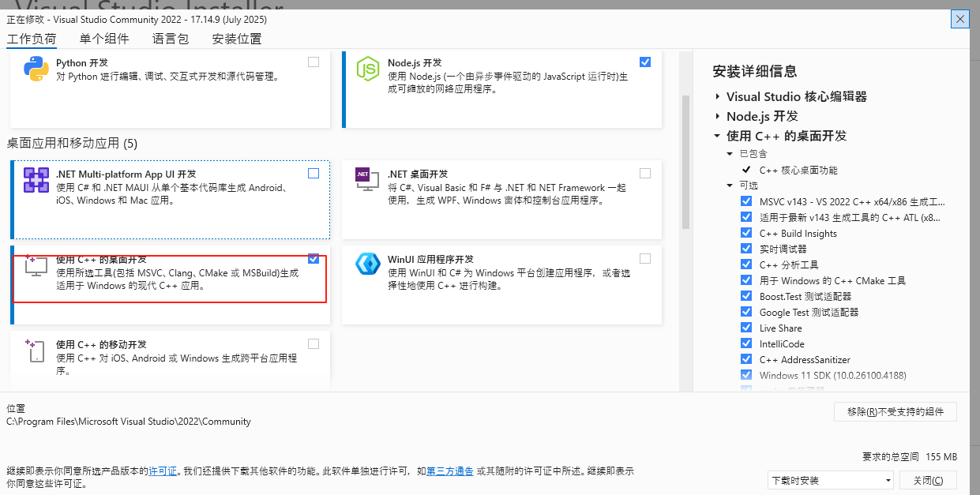Screen dimensions: 980x495
Task: Switch to the 语言包 tab
Action: (x=171, y=39)
